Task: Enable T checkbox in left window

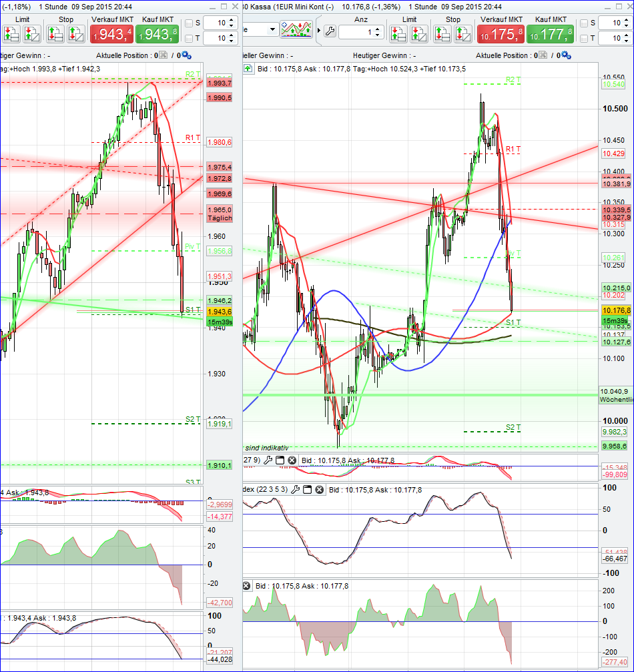Action: click(189, 39)
